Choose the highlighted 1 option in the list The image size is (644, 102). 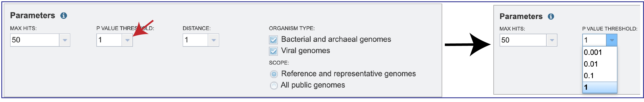[x=599, y=87]
